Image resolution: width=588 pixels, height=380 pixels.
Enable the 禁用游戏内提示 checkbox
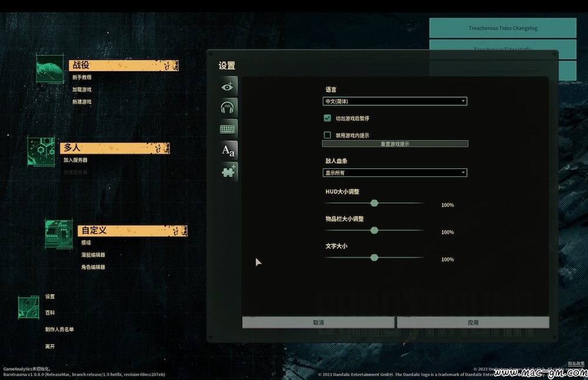328,135
